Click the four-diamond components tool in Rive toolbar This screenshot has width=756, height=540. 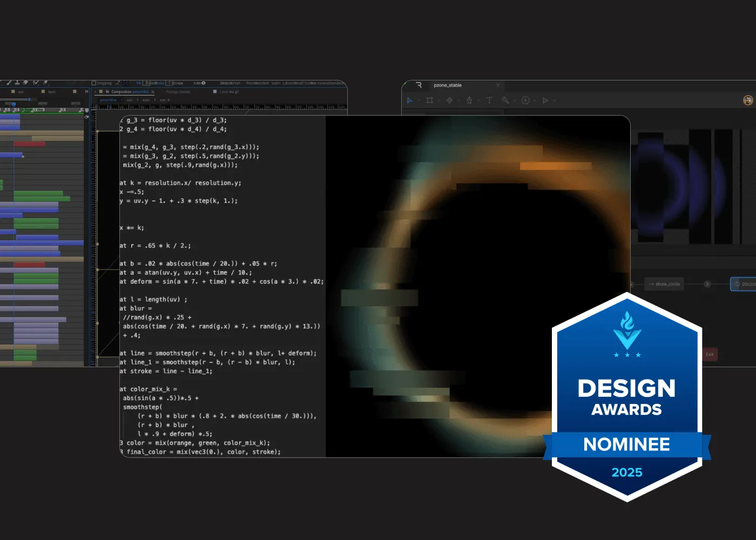[449, 100]
